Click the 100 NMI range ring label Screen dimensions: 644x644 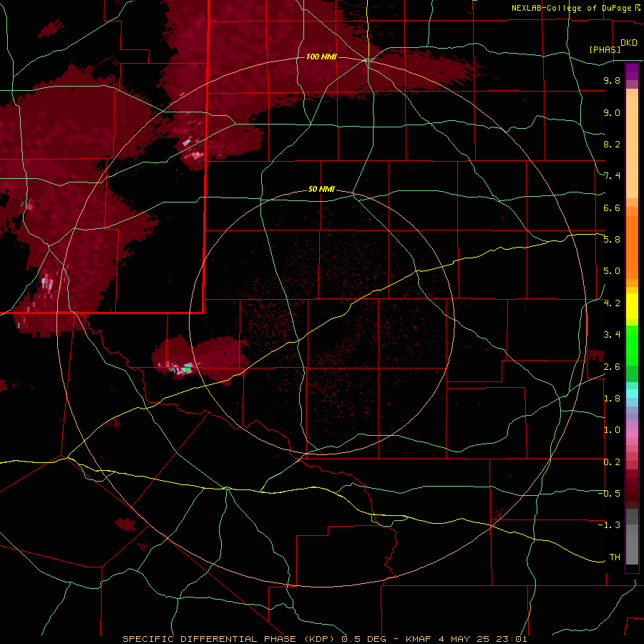click(321, 57)
